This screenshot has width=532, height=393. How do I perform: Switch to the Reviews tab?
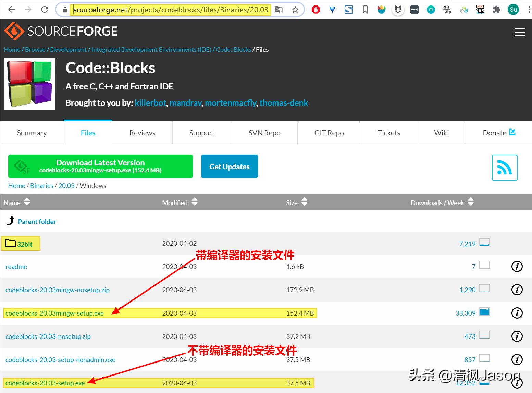point(142,133)
